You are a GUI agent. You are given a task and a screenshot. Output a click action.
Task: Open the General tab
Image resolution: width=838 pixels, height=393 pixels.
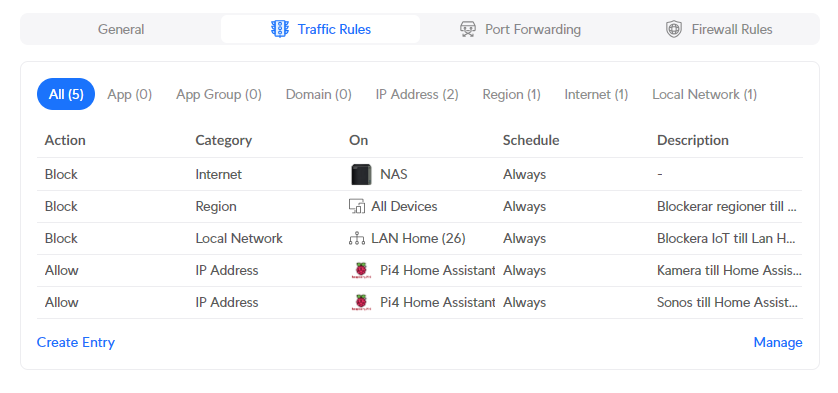tap(121, 29)
